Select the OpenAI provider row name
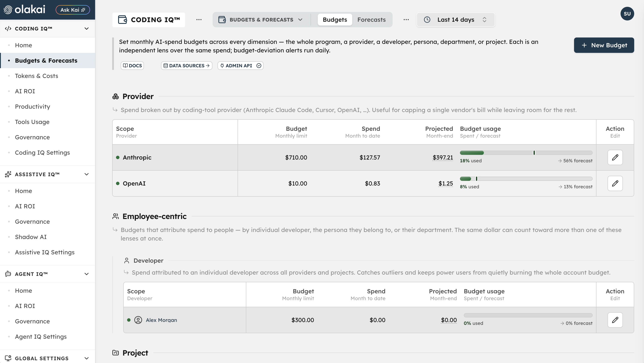The image size is (644, 363). [134, 183]
